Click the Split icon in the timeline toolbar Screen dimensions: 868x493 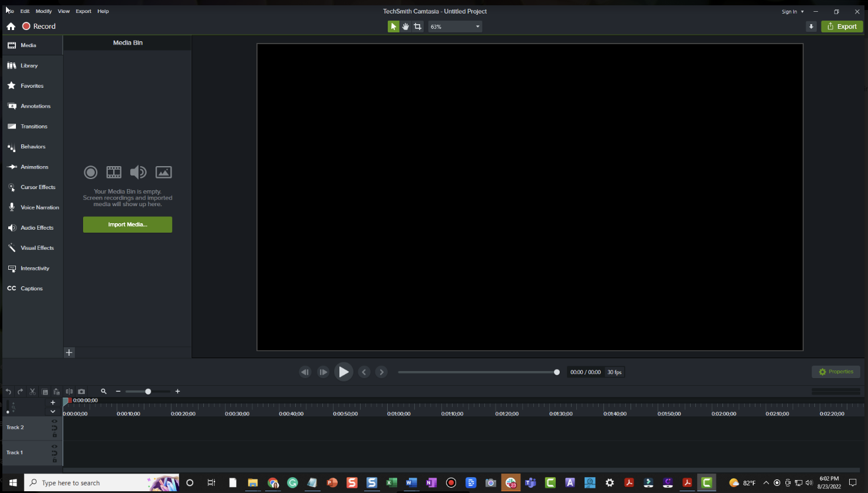(69, 391)
